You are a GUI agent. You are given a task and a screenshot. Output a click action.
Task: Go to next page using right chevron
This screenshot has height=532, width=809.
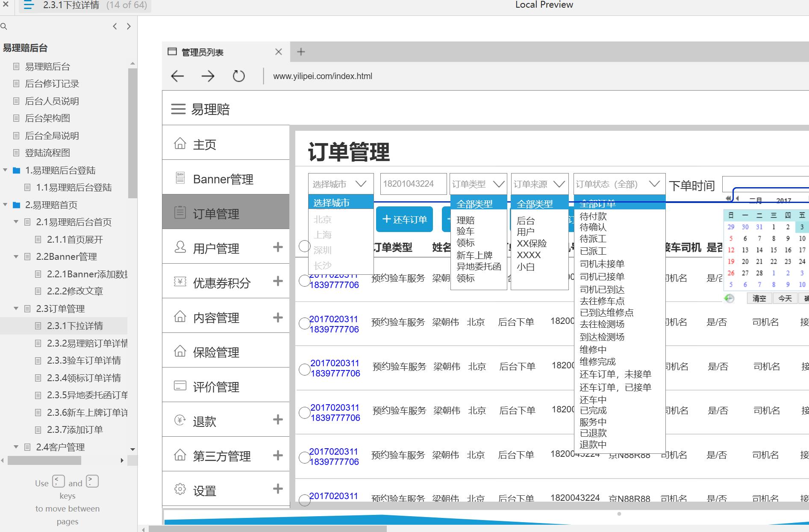click(x=129, y=26)
